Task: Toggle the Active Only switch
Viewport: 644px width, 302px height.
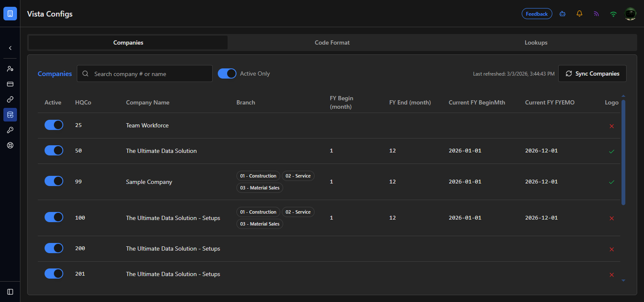Action: [227, 73]
